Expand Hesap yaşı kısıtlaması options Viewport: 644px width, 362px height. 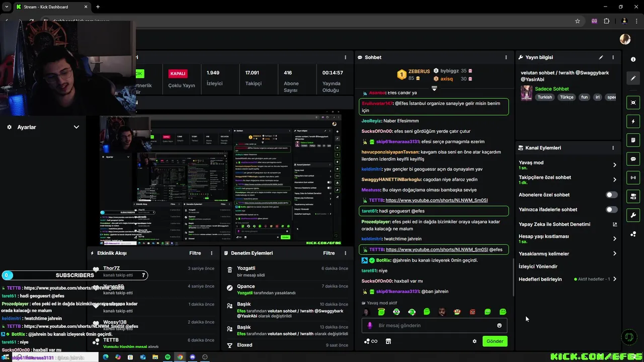pos(614,239)
